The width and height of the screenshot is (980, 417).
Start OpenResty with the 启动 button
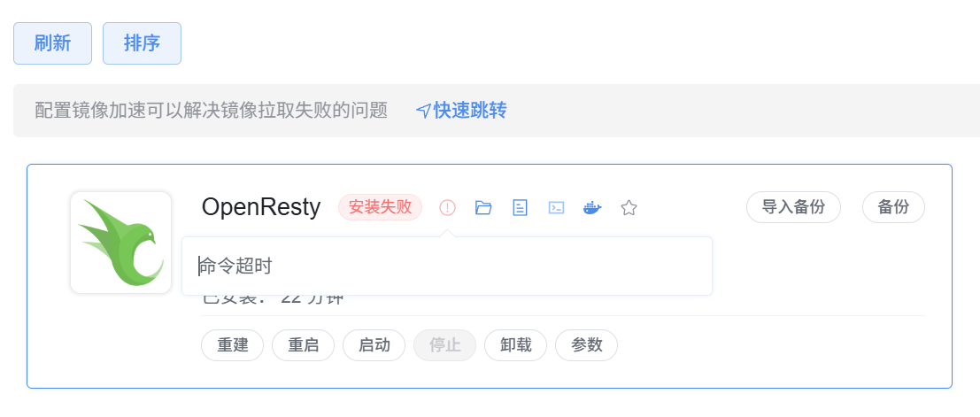(x=374, y=345)
